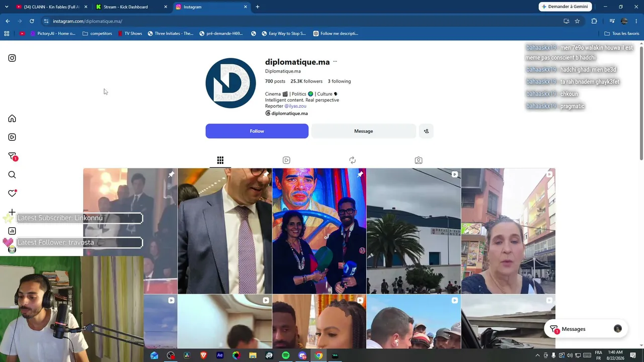Close the Stream - Kick Dashboard tab
Viewport: 644px width, 362px height.
tap(166, 7)
